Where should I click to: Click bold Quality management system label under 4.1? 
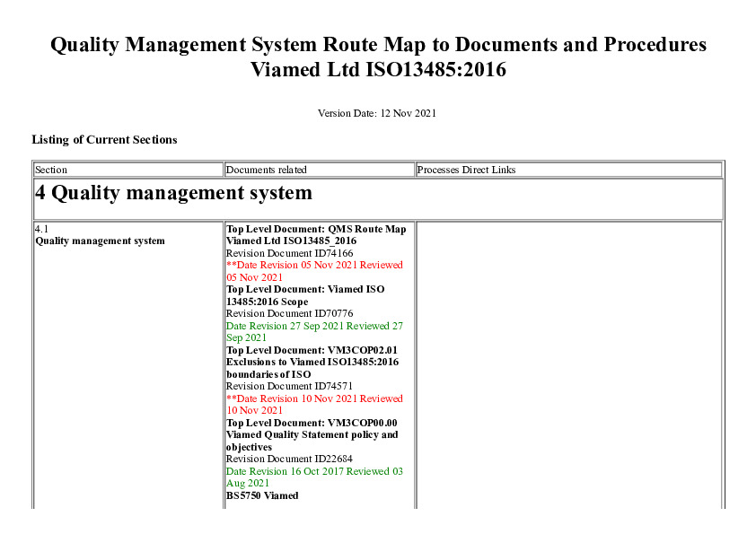(100, 241)
